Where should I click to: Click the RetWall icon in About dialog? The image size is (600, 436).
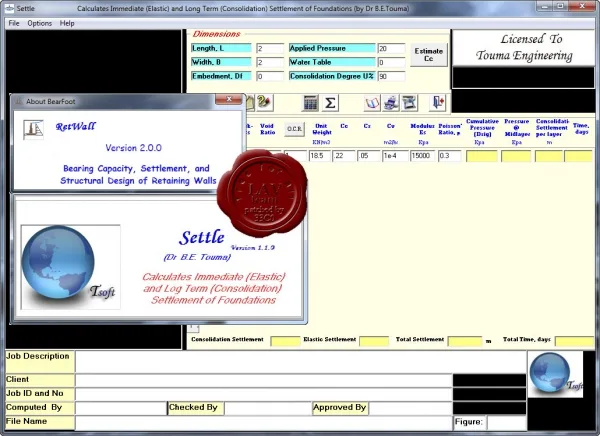tap(33, 129)
